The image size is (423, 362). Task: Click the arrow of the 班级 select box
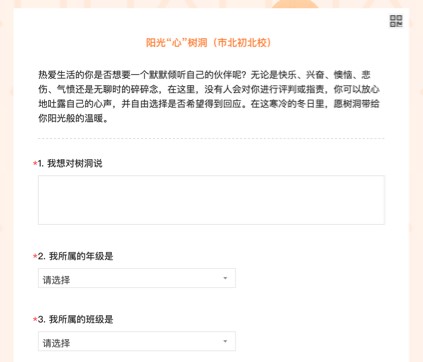225,341
